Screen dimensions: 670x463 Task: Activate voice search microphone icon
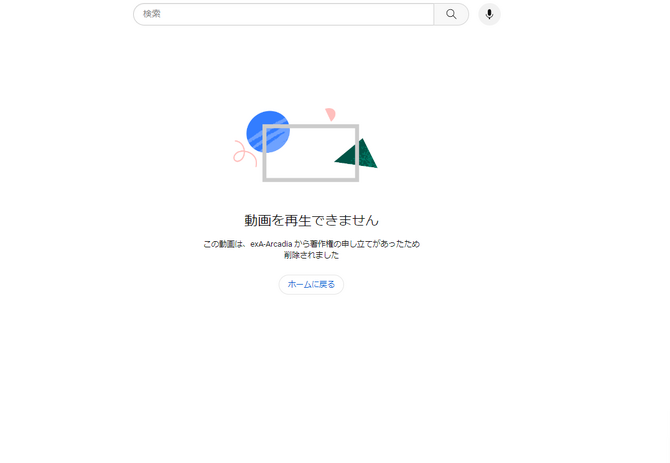489,14
